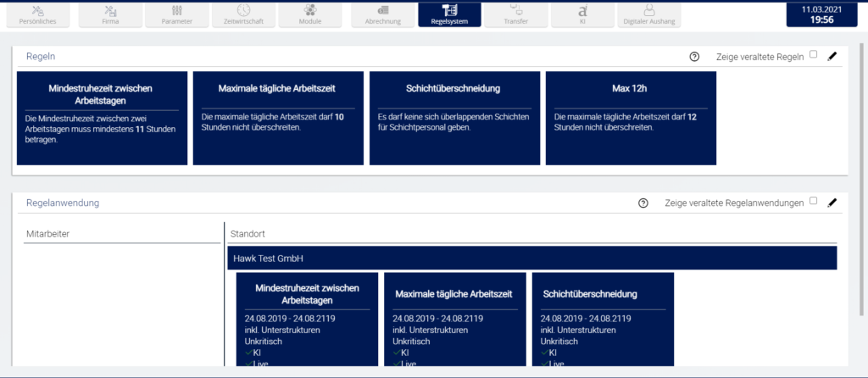868x378 pixels.
Task: Switch to the Firma tab
Action: tap(110, 14)
